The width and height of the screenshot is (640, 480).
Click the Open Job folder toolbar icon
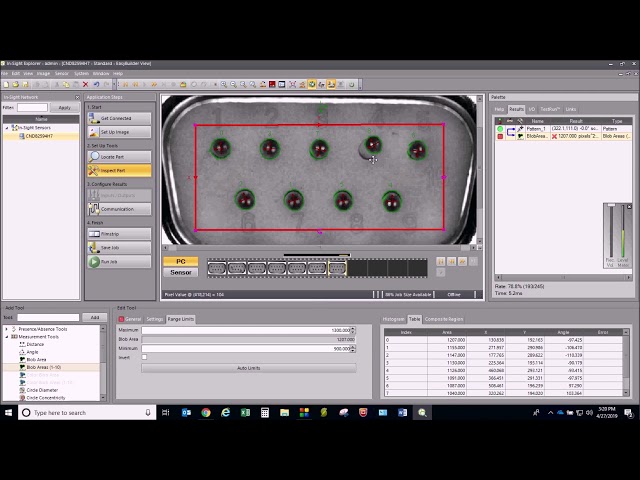(x=16, y=84)
